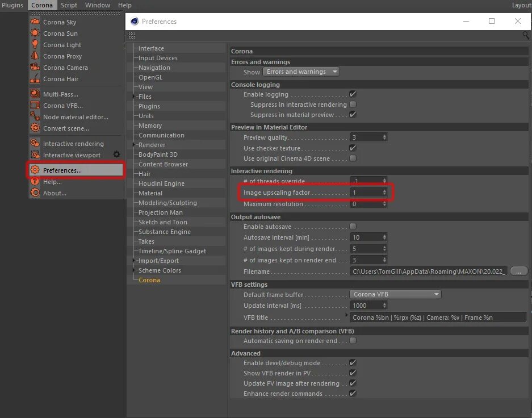532x418 pixels.
Task: Click the search magnifier in Preferences
Action: (x=526, y=35)
